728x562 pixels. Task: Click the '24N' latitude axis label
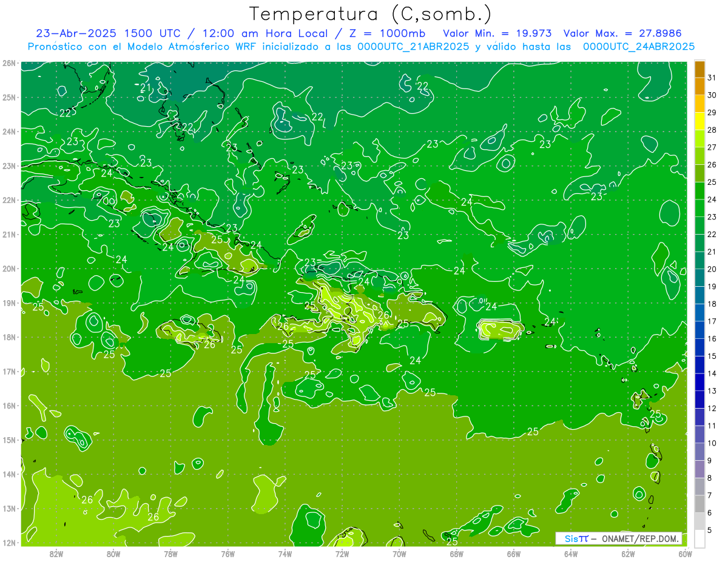pos(9,132)
